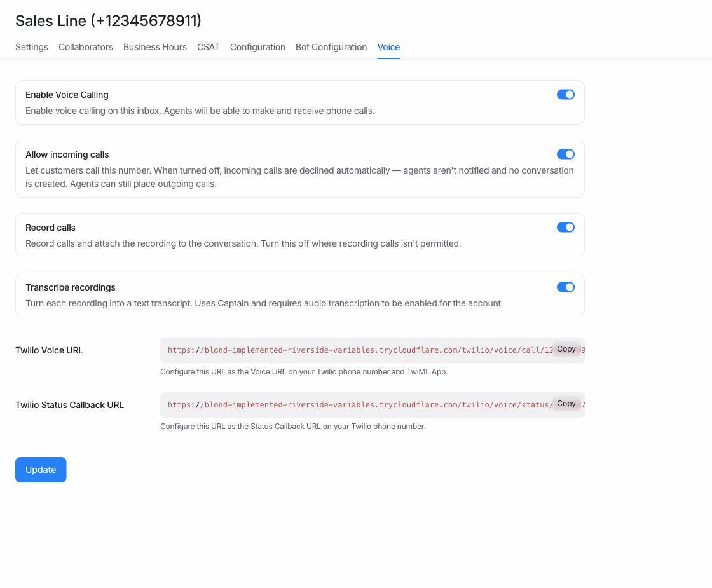Image resolution: width=712 pixels, height=588 pixels.
Task: Click the 'Enable voice calling on this inbox' description
Action: point(200,111)
